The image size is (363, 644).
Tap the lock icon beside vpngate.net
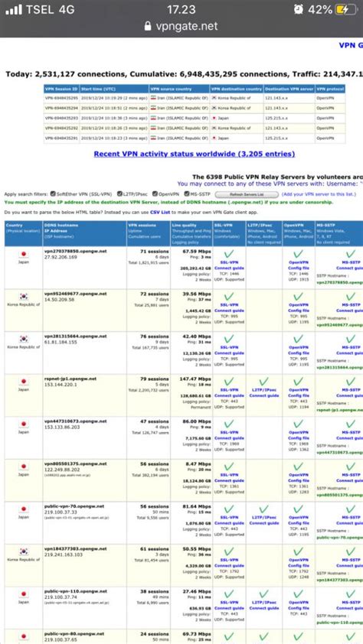tap(148, 26)
